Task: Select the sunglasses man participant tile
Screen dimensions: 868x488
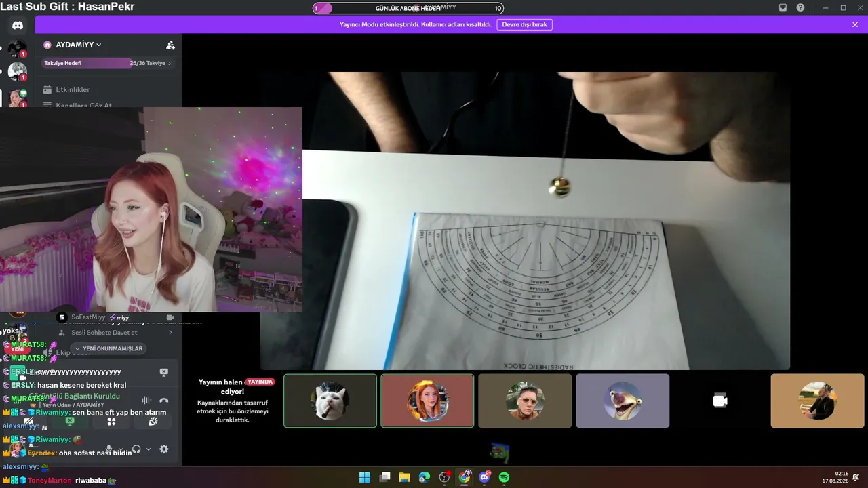Action: (525, 401)
